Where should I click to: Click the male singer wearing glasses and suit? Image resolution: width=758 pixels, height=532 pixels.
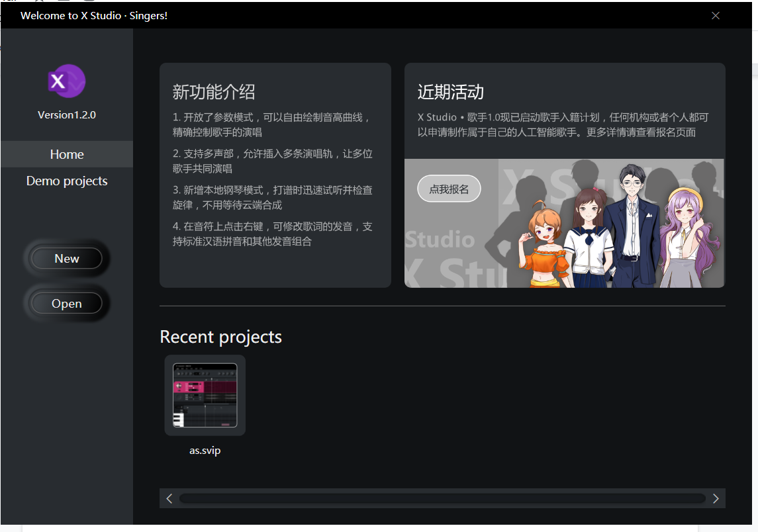632,225
